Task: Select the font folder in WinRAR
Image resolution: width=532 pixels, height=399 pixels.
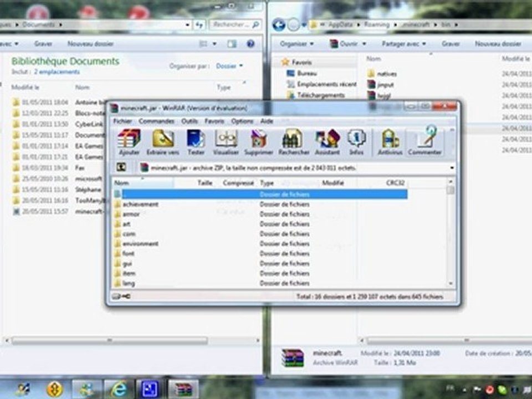Action: 128,253
